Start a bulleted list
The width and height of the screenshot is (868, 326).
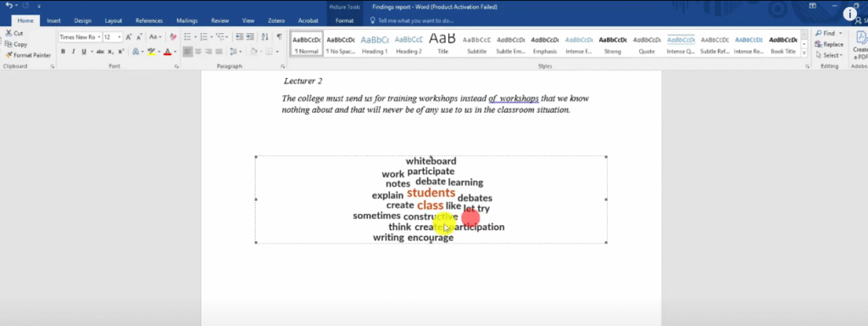[x=187, y=37]
